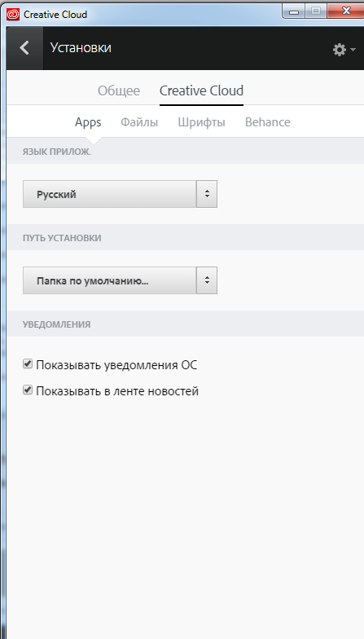The width and height of the screenshot is (364, 639).
Task: Open the Шрифты sub-tab
Action: tap(201, 122)
